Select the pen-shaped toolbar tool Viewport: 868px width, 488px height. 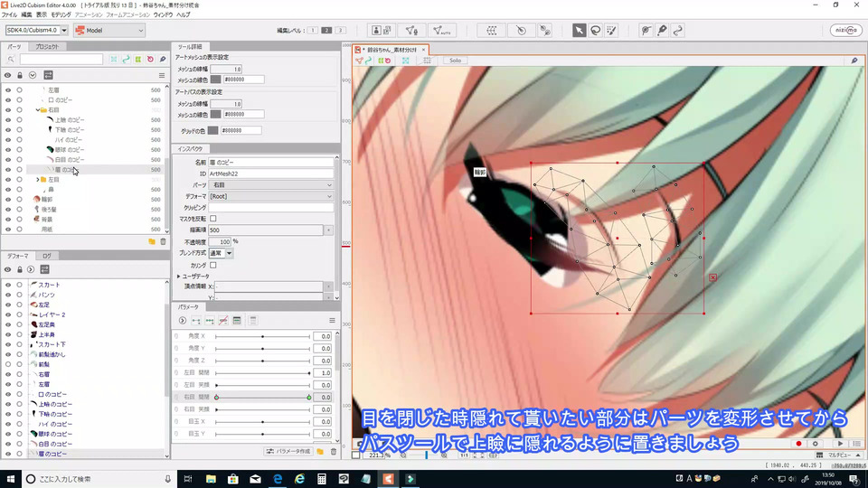point(662,31)
